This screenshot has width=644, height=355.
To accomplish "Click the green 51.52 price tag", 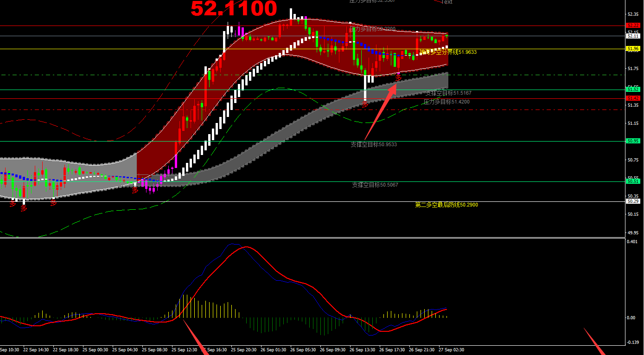I will tap(633, 89).
